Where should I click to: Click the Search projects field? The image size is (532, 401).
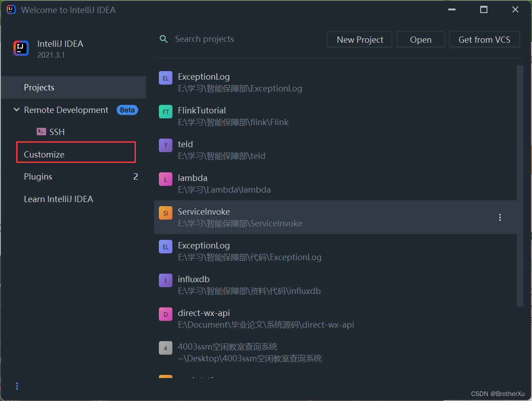(204, 39)
